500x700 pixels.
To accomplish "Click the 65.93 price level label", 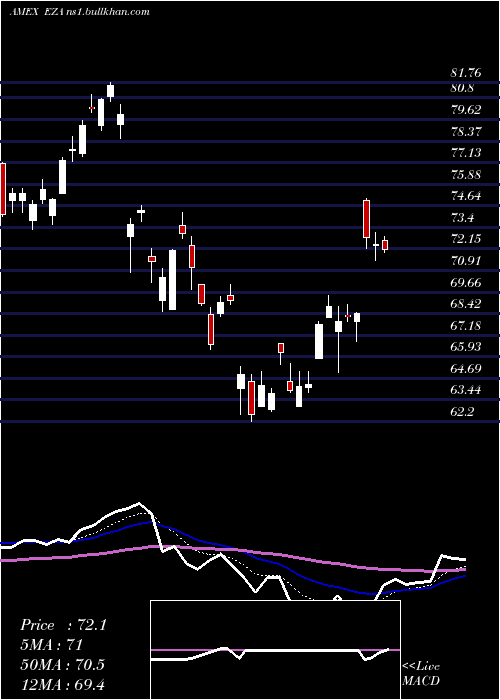I will coord(467,347).
